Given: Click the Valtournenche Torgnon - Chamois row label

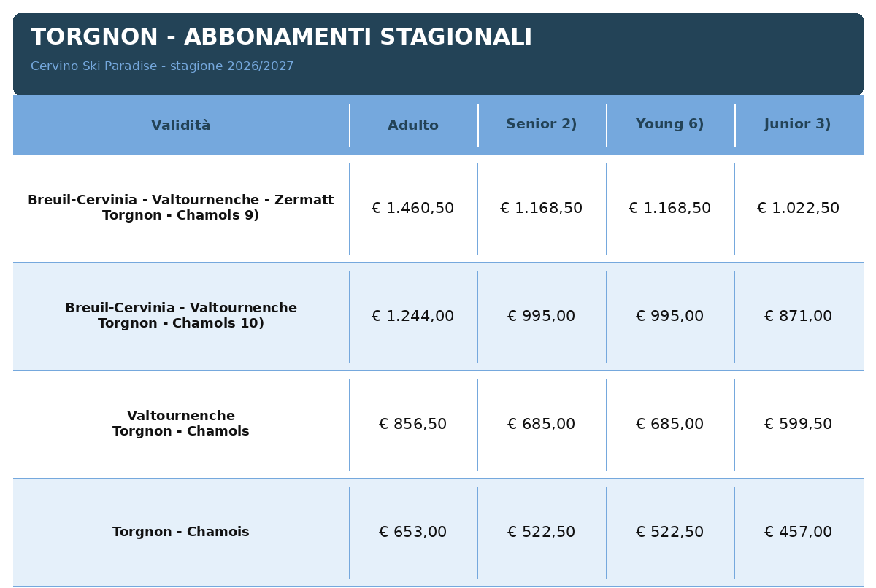Looking at the screenshot, I should tap(181, 424).
